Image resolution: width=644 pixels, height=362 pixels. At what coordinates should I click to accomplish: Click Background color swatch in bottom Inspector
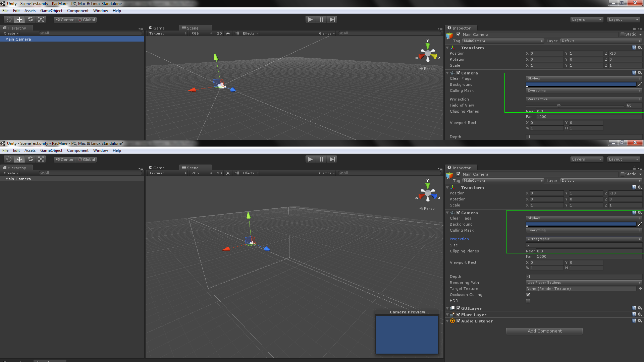(x=581, y=224)
